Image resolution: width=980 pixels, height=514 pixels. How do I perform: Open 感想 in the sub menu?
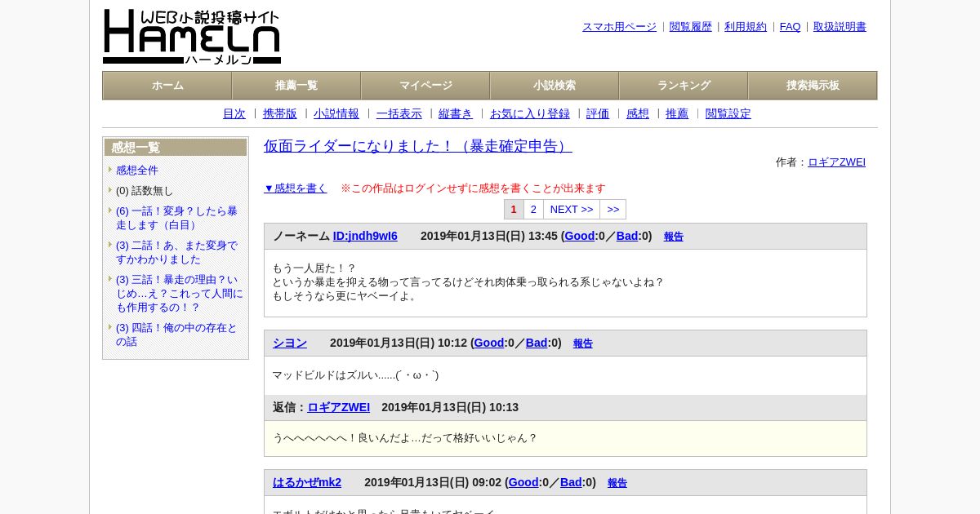click(x=638, y=114)
